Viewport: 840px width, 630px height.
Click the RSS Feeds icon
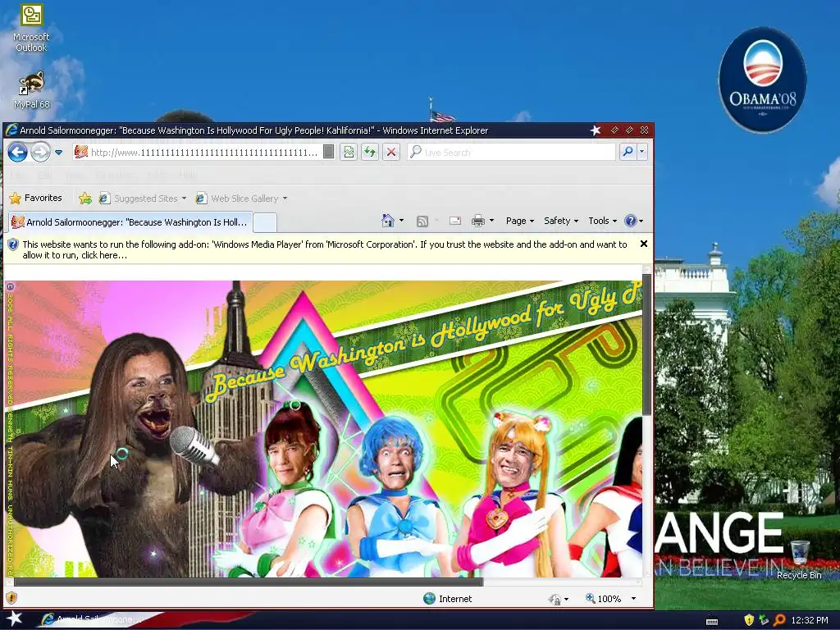[422, 221]
